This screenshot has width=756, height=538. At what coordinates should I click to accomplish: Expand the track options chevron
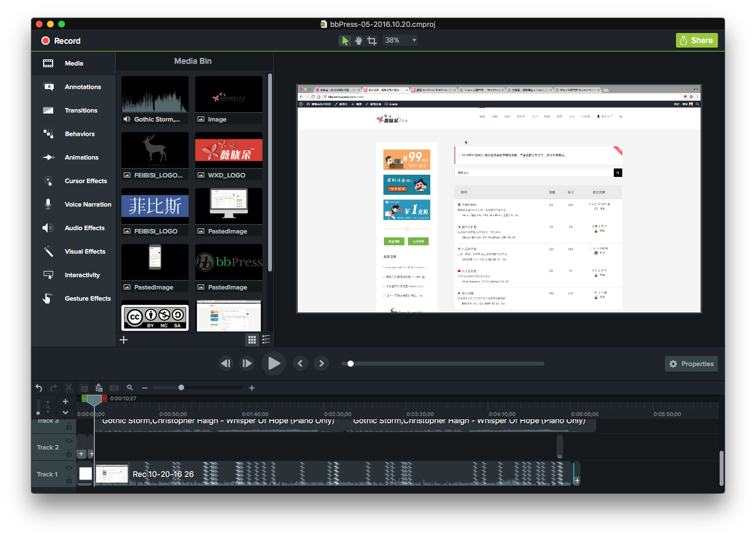pos(65,413)
